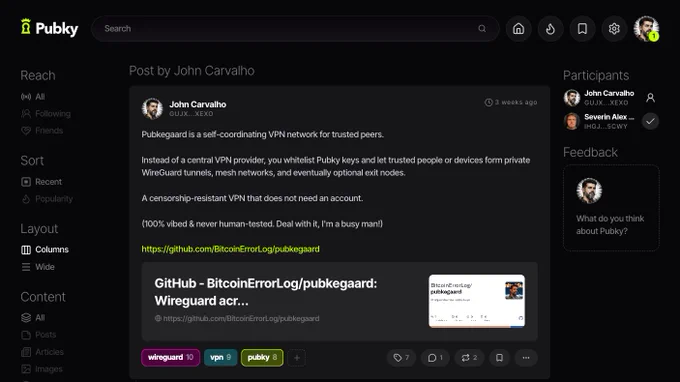Open tags count button showing 7

coord(401,358)
